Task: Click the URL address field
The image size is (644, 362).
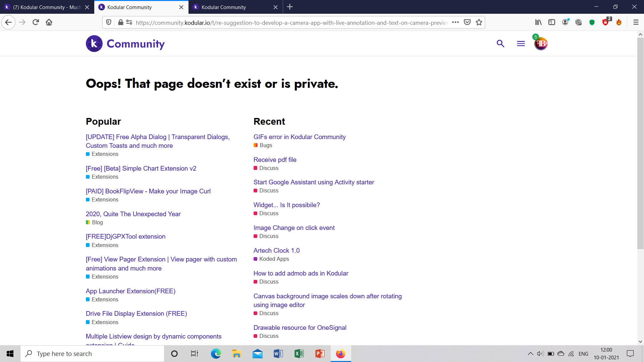Action: click(291, 22)
